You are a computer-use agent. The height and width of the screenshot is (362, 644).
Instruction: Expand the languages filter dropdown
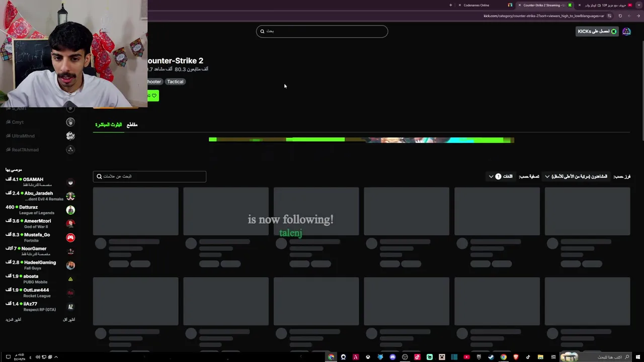[x=501, y=176]
